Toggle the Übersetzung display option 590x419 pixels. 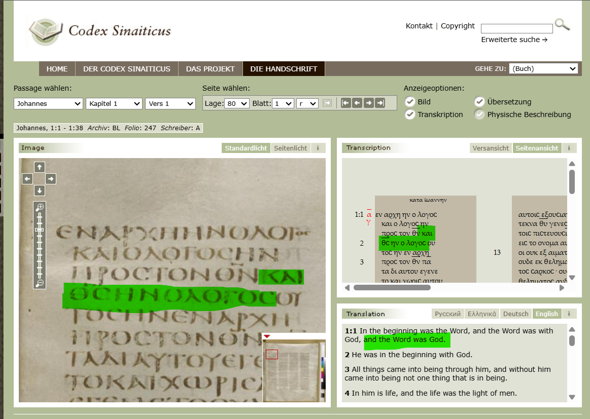479,102
